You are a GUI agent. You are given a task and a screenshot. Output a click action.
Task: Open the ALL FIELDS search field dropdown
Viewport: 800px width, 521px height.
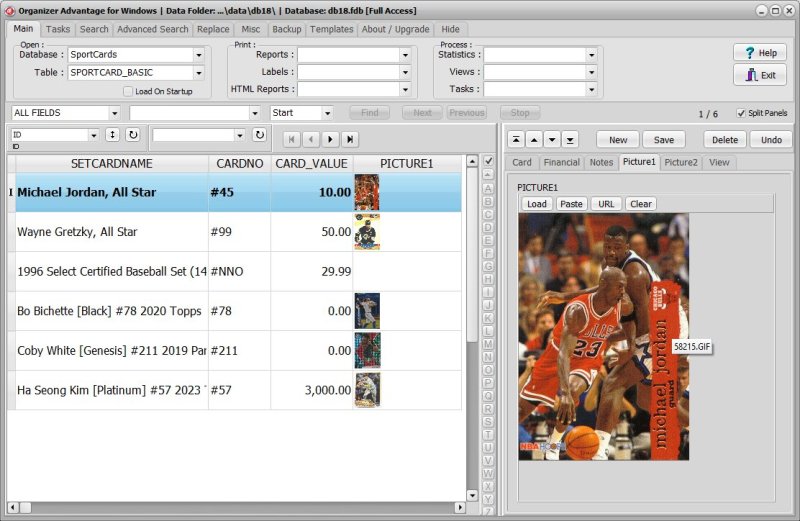click(x=114, y=113)
